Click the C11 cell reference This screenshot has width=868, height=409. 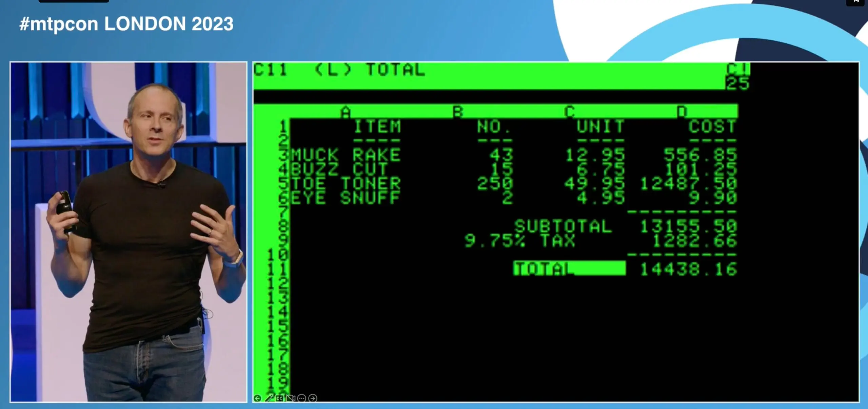tap(270, 70)
